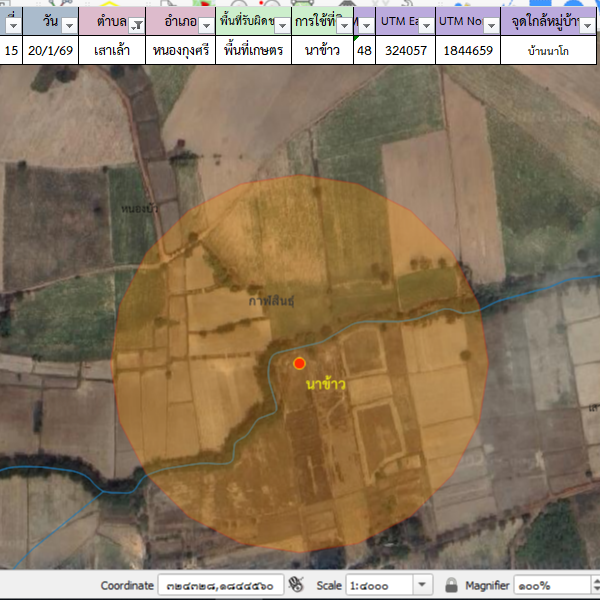Open filter dropdown on อำเภอ column
This screenshot has height=600, width=600.
coord(205,24)
